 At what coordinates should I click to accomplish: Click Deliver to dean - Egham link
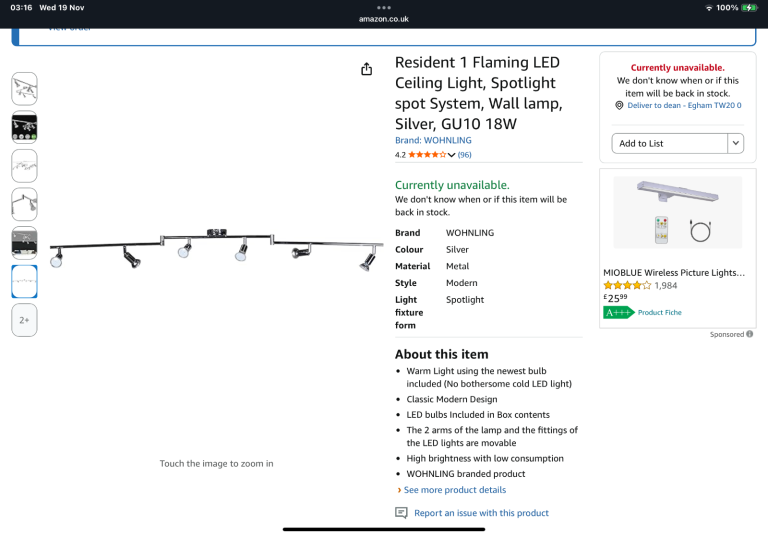pos(684,105)
